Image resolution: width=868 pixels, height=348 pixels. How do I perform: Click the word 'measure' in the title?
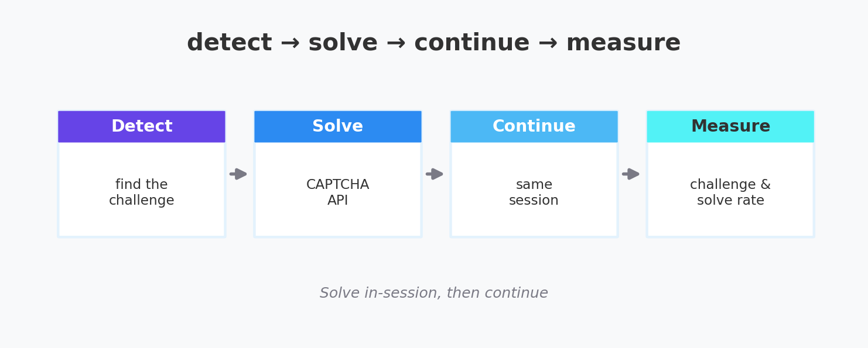click(623, 43)
